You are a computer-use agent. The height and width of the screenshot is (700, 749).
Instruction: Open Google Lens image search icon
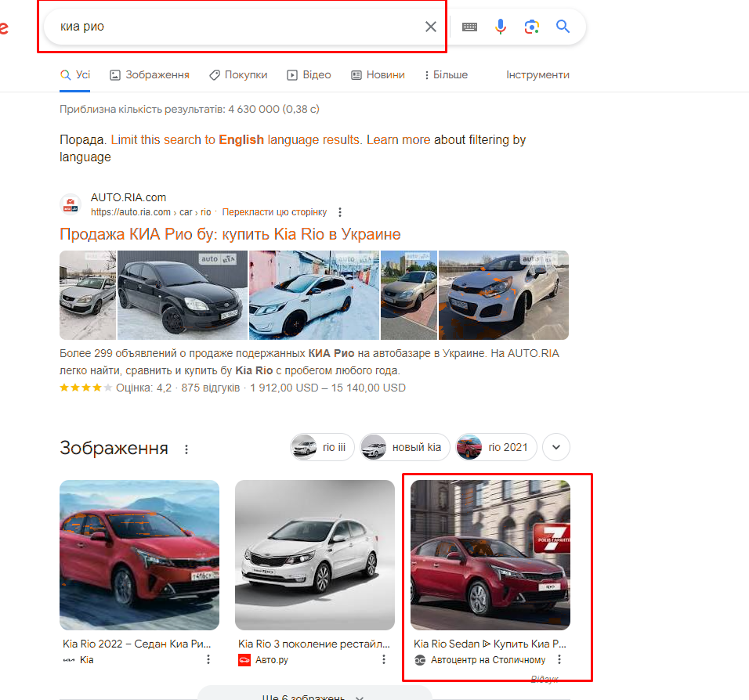pyautogui.click(x=532, y=27)
